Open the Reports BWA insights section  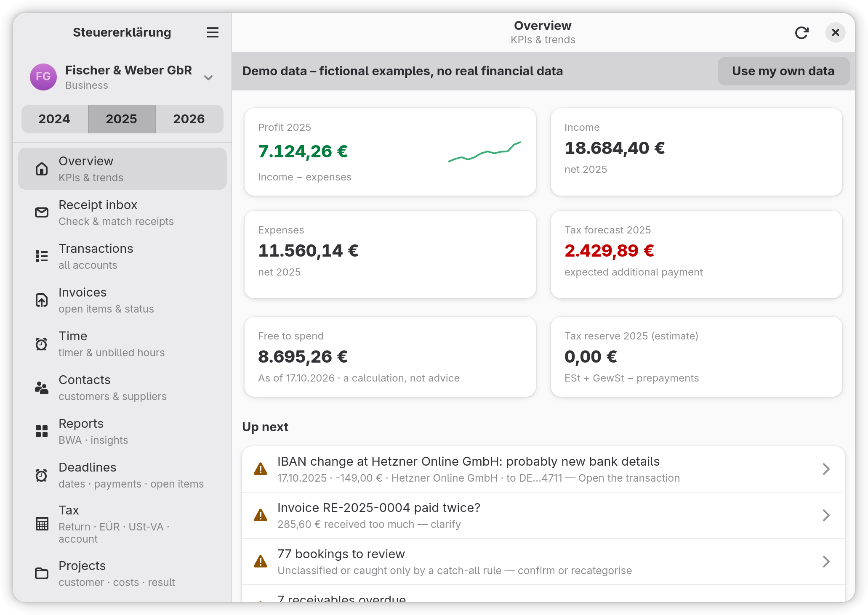pos(122,431)
